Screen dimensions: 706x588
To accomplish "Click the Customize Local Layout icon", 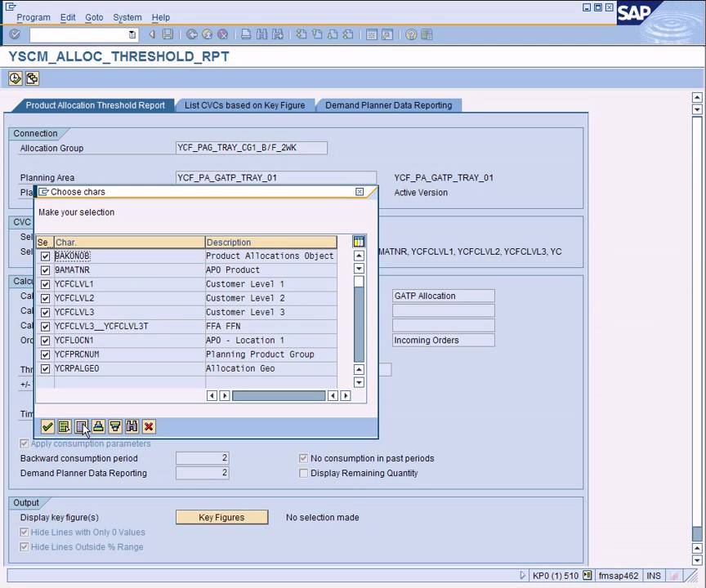I will coord(427,34).
